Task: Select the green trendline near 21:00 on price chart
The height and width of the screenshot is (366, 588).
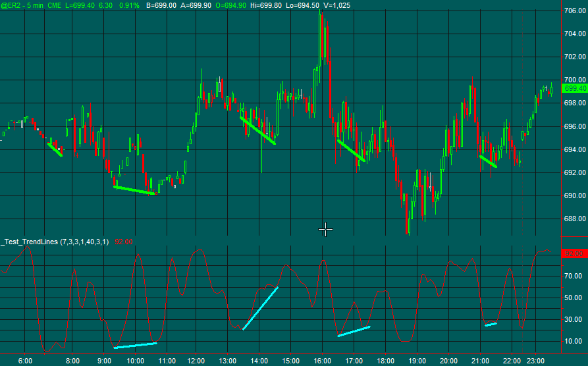Action: [488, 162]
